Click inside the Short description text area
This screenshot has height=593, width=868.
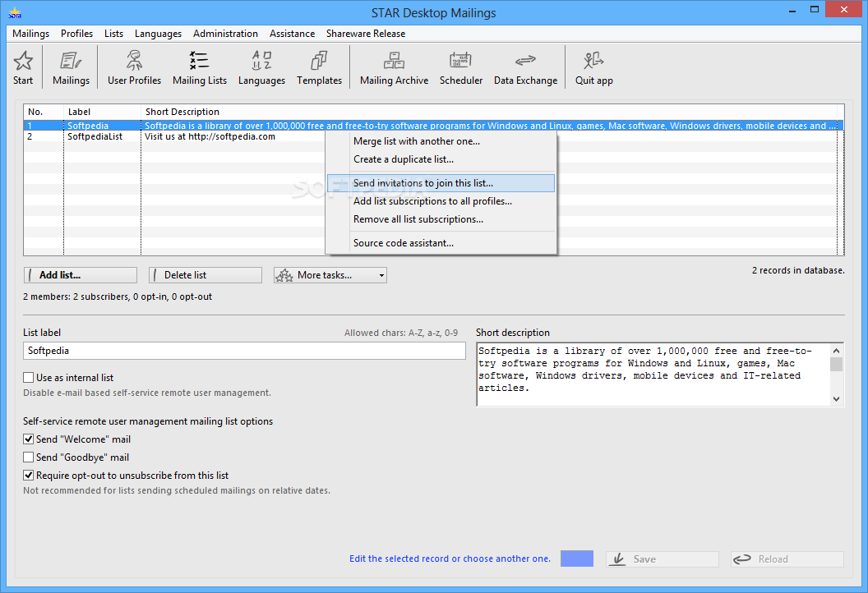(x=653, y=375)
